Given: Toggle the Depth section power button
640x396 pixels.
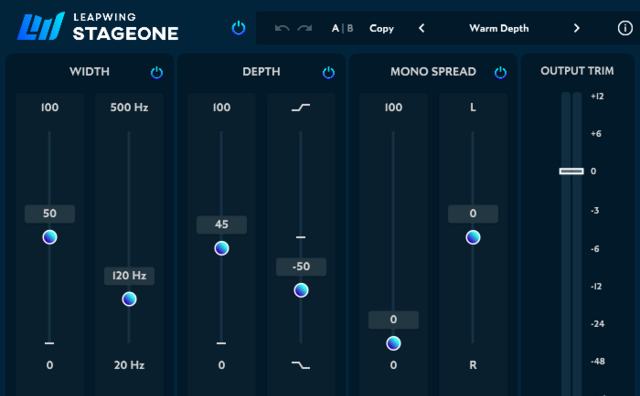Looking at the screenshot, I should [329, 73].
